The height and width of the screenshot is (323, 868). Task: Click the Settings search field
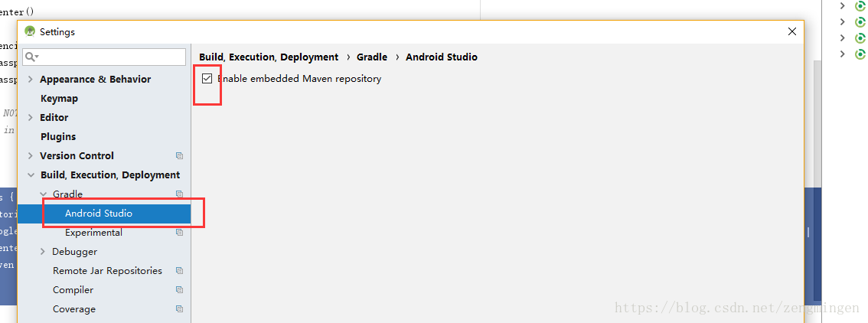tap(104, 57)
